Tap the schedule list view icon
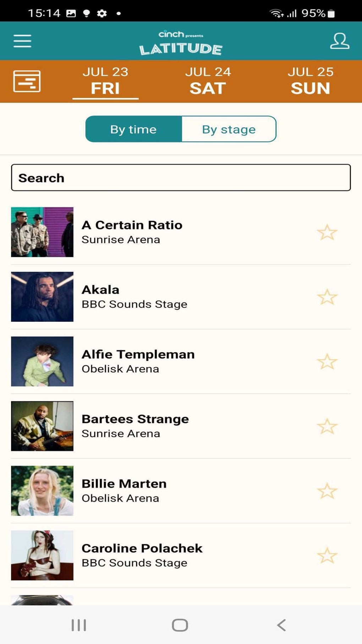The image size is (362, 644). (x=27, y=81)
